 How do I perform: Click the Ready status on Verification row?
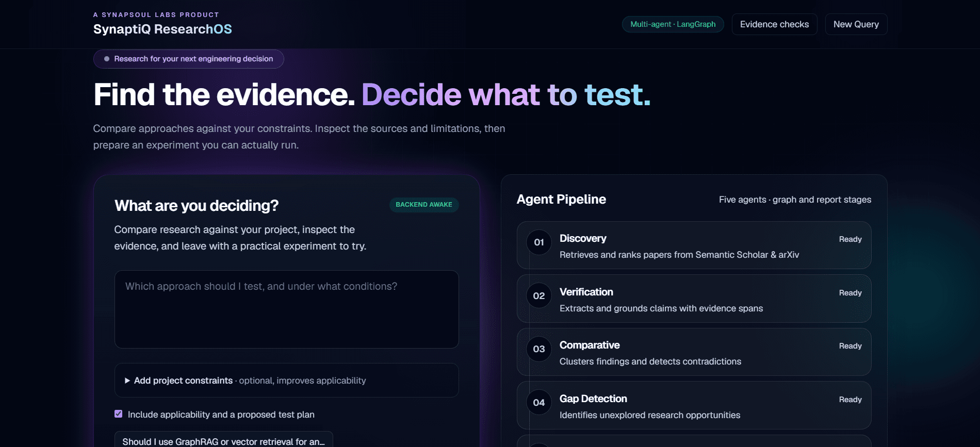coord(850,293)
